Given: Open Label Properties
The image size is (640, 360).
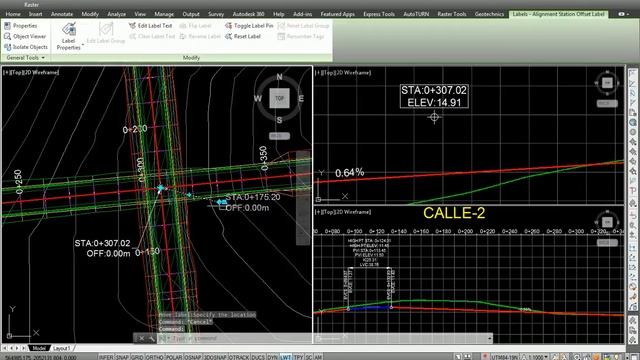Looking at the screenshot, I should coord(69,36).
